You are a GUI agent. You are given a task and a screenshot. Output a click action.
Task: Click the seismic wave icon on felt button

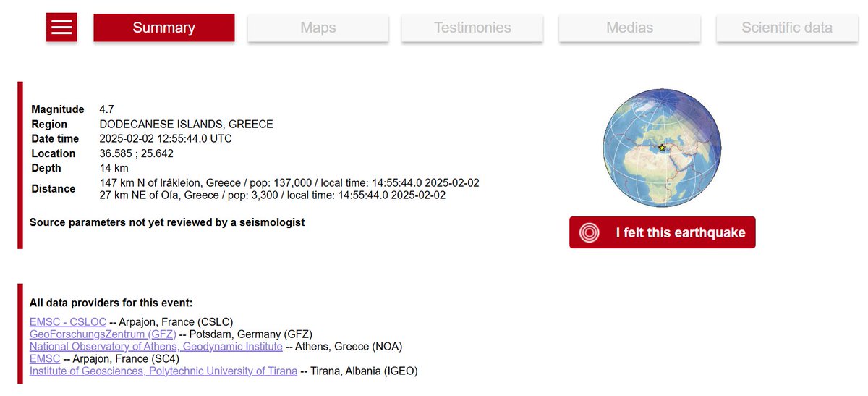coord(590,233)
